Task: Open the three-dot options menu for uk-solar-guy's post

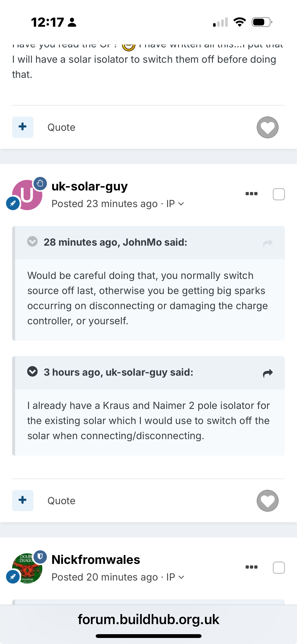Action: [x=251, y=194]
